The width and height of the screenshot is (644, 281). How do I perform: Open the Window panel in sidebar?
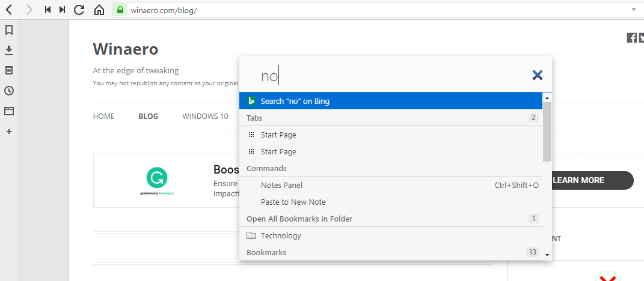pyautogui.click(x=8, y=110)
